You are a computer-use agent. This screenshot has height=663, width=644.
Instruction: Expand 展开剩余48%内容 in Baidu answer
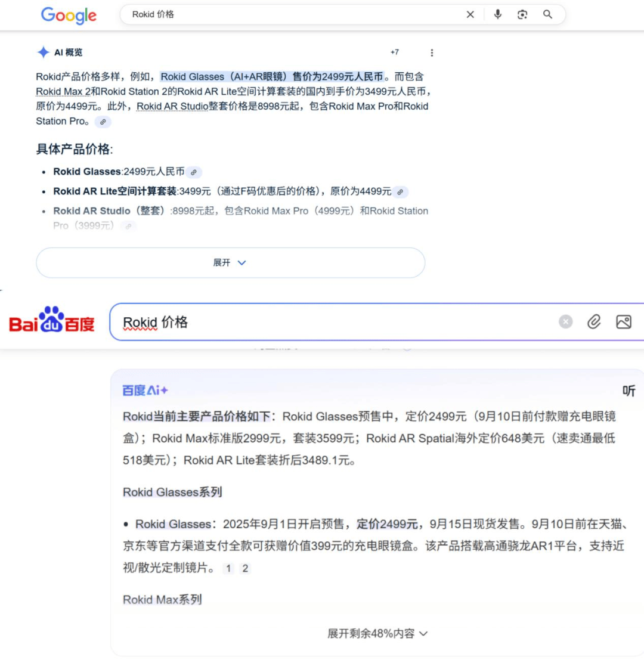pyautogui.click(x=377, y=633)
